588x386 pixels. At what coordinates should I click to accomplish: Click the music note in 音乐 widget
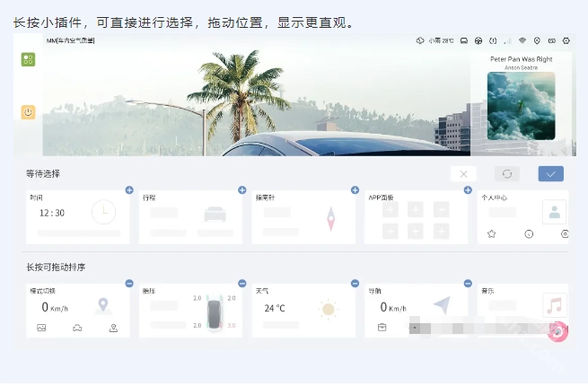[x=555, y=305]
